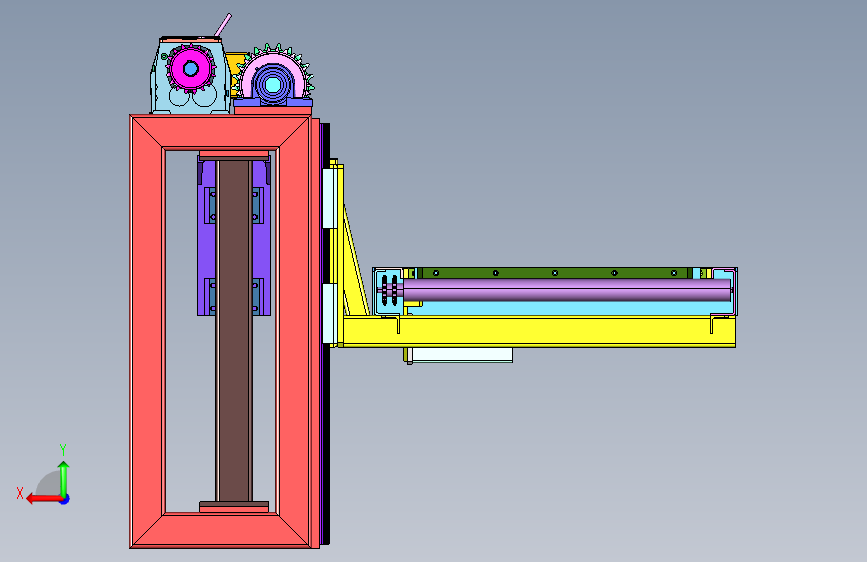867x562 pixels.
Task: Select the white box under the yellow beam
Action: pyautogui.click(x=461, y=355)
